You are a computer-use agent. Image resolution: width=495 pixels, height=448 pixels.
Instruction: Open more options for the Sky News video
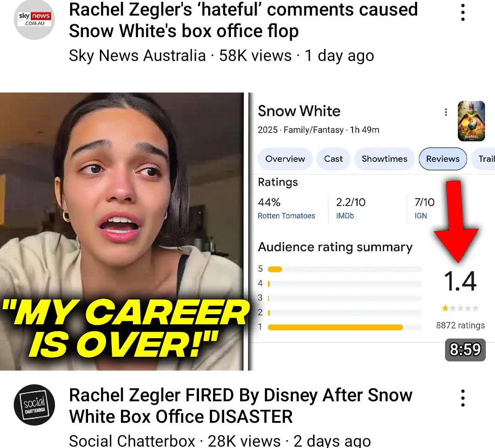point(463,13)
